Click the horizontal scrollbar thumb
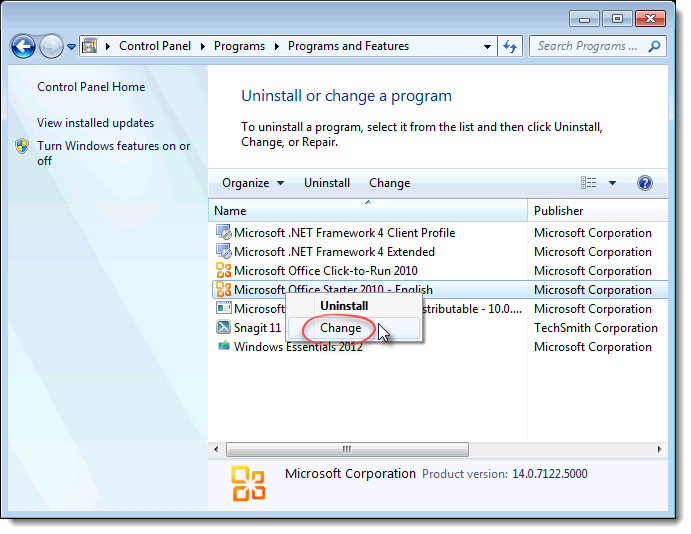The image size is (691, 534). point(347,449)
